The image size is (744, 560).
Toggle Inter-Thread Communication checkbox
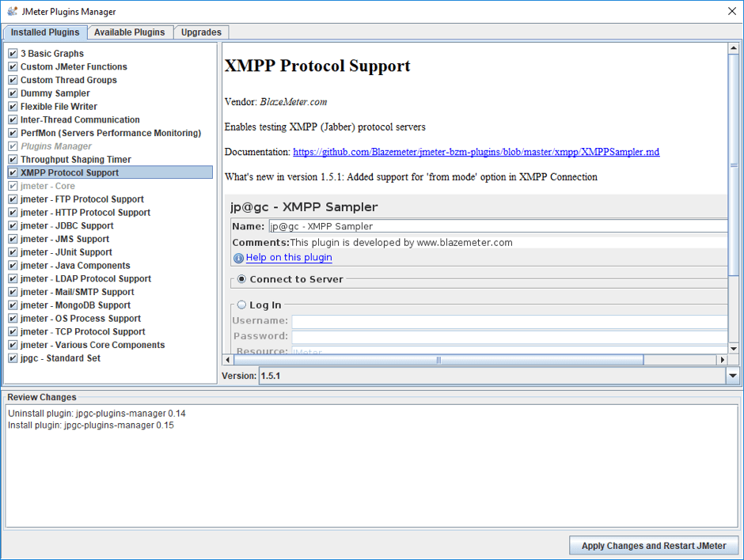click(13, 120)
